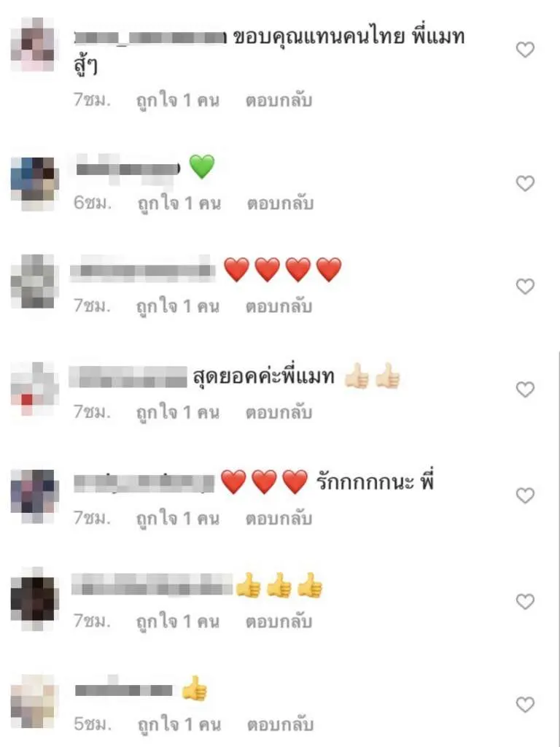Viewport: 560px width, 747px height.
Task: Tap heart beside three thumbs-up comment
Action: [525, 602]
